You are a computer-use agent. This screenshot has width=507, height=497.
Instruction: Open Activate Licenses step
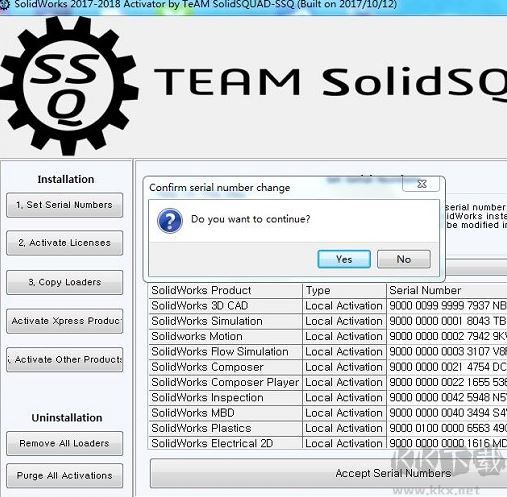pyautogui.click(x=64, y=243)
